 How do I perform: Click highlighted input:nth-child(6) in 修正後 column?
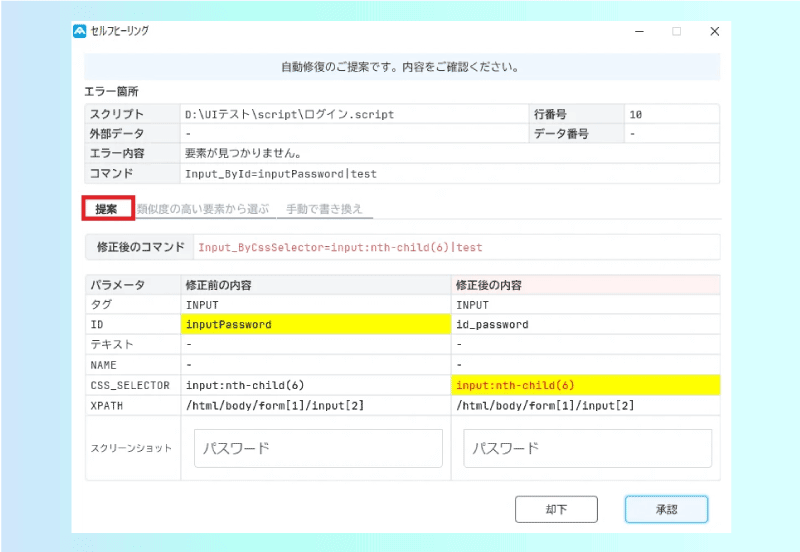[x=586, y=385]
